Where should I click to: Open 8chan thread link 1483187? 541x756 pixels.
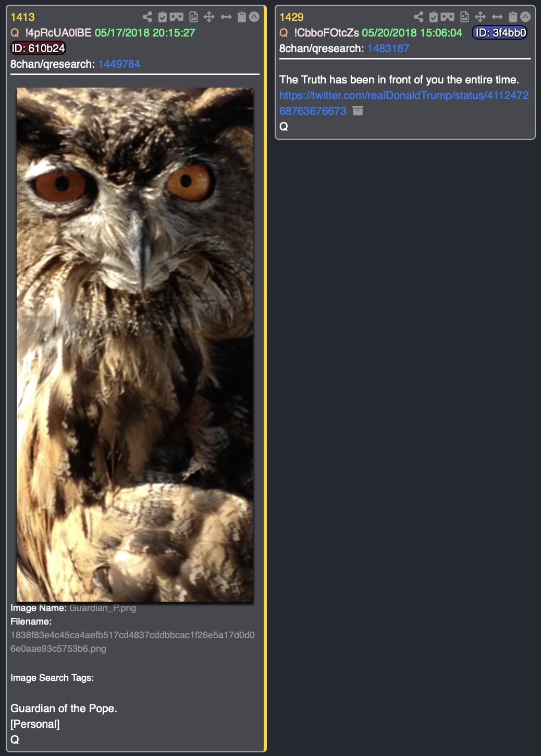(x=388, y=48)
